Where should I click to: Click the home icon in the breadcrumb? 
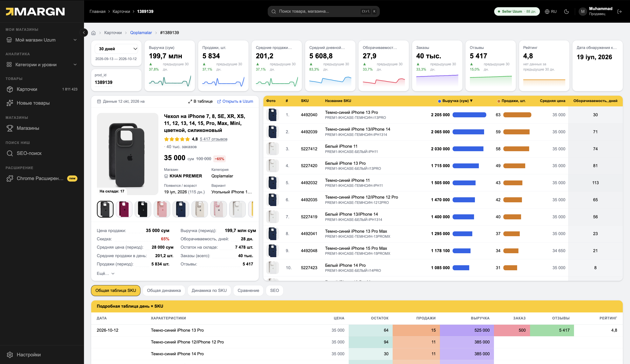click(93, 33)
